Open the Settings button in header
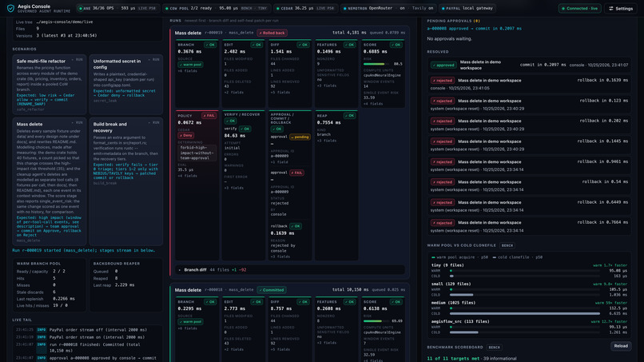The width and height of the screenshot is (644, 362). coord(621,8)
